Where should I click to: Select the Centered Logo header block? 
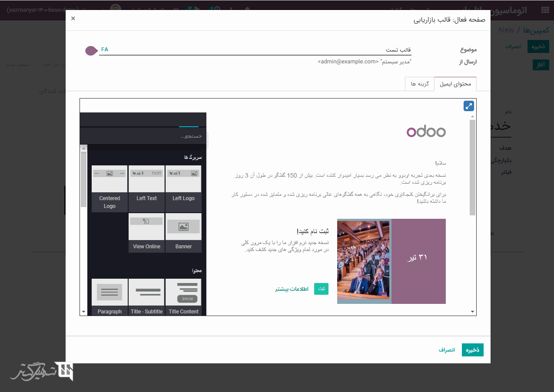[x=109, y=188]
